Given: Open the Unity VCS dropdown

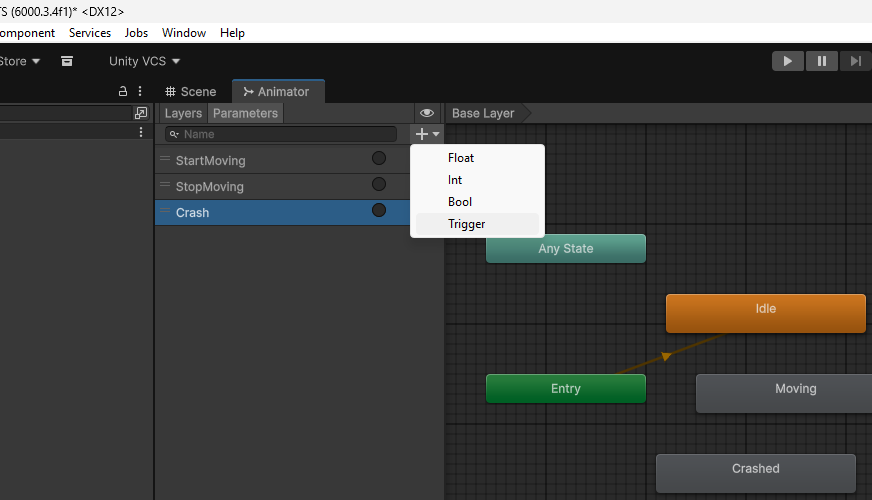Looking at the screenshot, I should tap(144, 61).
